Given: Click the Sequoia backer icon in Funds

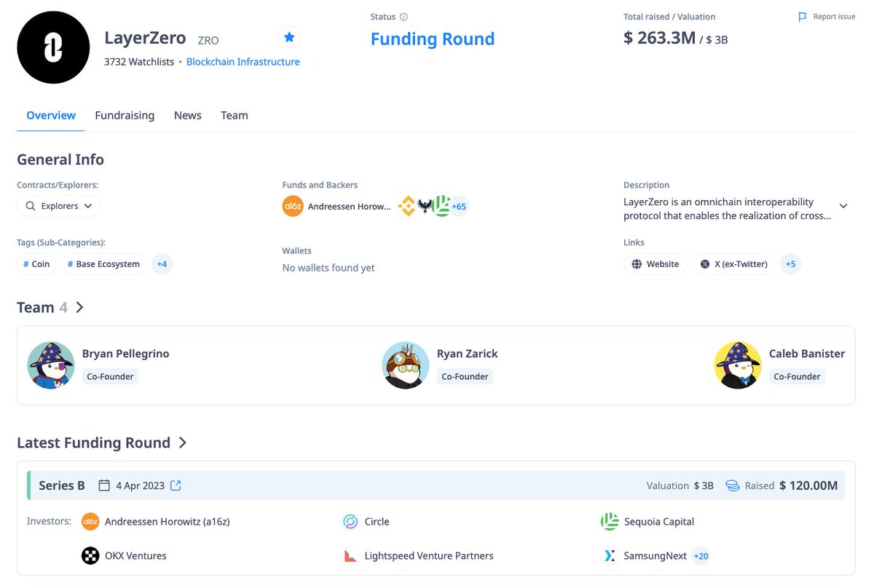Looking at the screenshot, I should 441,207.
